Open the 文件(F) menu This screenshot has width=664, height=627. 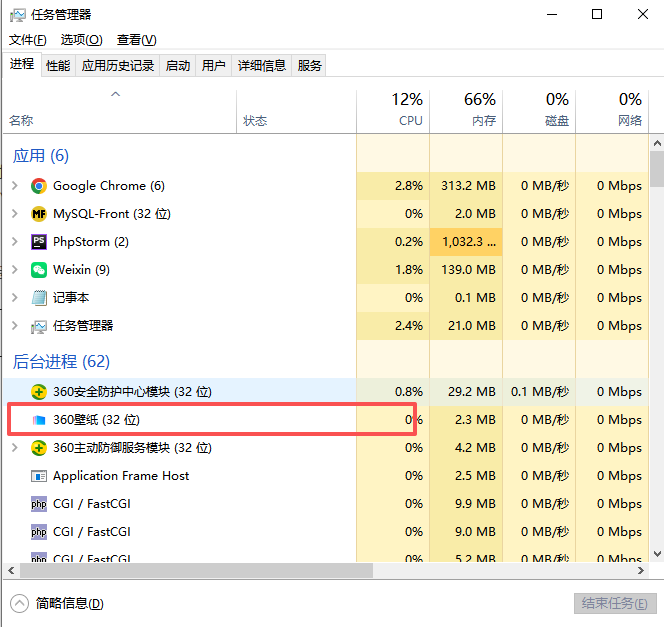coord(28,40)
